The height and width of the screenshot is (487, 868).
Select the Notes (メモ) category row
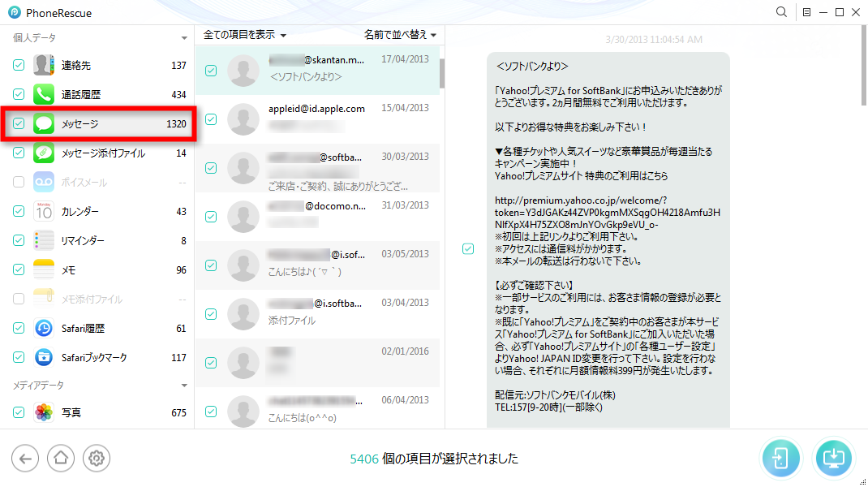pos(97,269)
